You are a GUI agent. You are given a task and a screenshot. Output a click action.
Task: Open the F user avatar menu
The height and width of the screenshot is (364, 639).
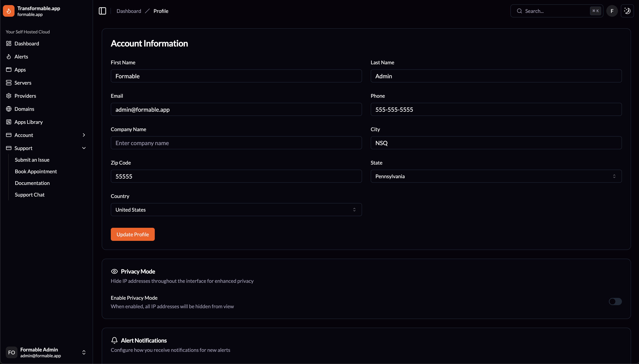612,11
